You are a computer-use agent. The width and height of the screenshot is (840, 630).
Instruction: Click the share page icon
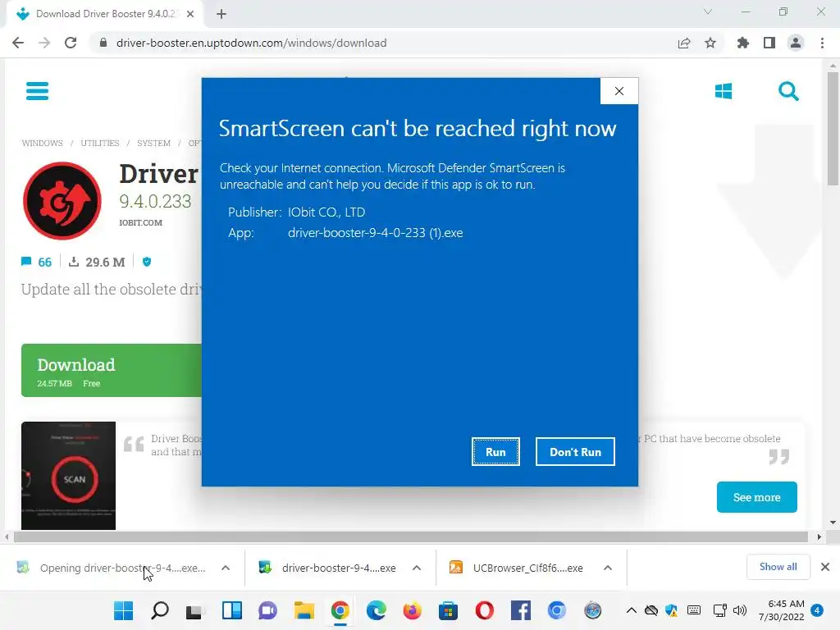684,43
